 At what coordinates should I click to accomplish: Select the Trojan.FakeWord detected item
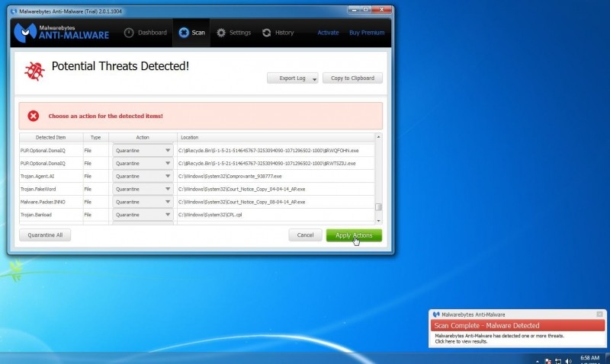point(38,189)
